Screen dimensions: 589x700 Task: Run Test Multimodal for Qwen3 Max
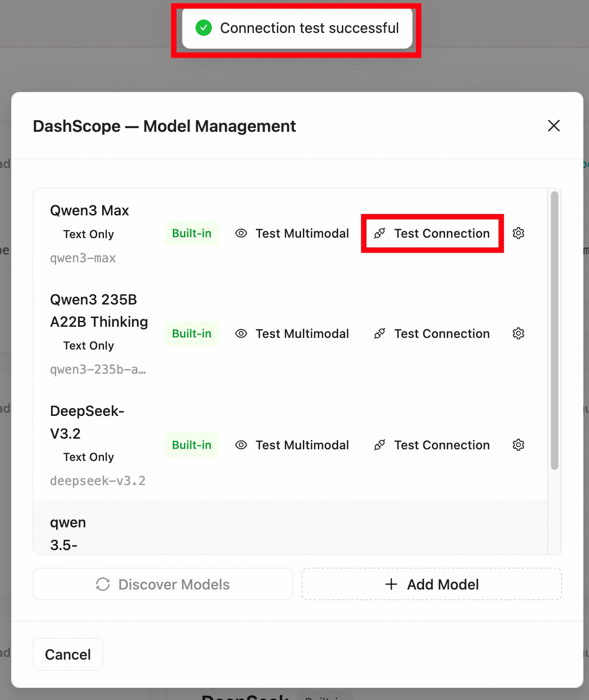tap(292, 233)
